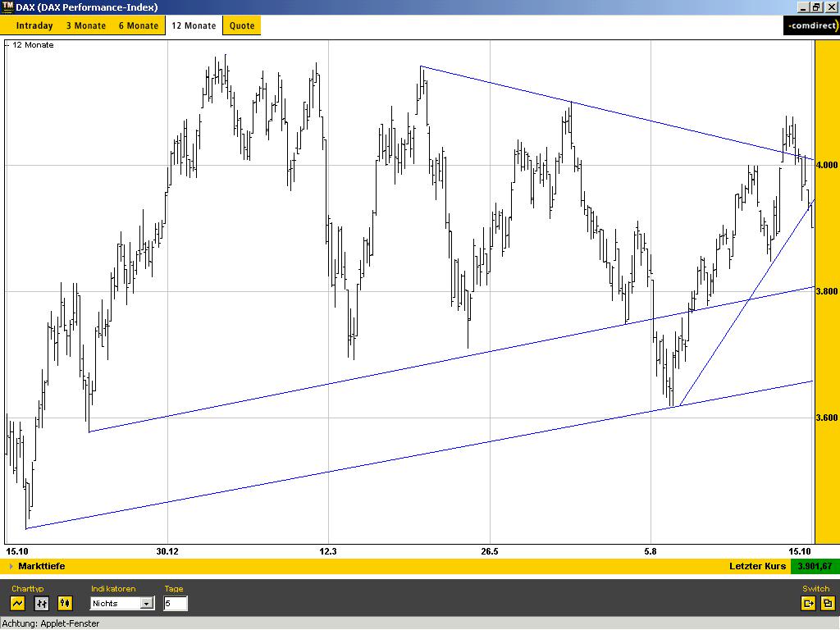This screenshot has width=840, height=630.
Task: Click the Tage input field
Action: point(176,603)
